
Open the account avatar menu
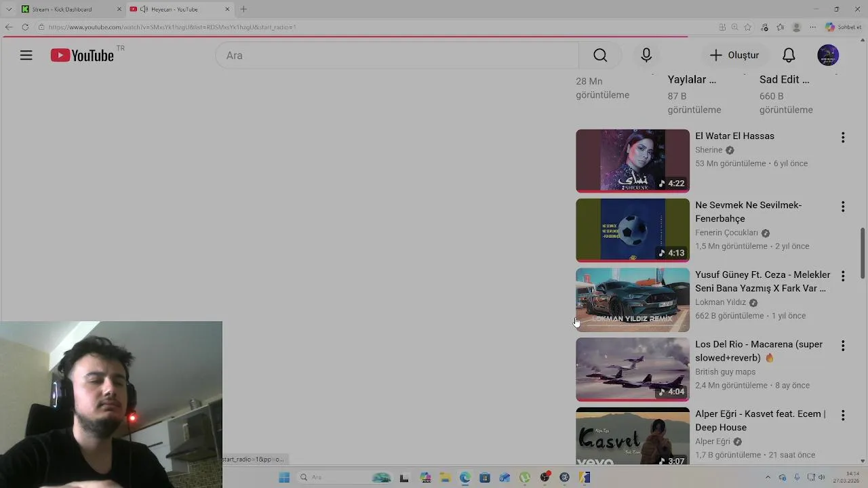[x=828, y=56]
